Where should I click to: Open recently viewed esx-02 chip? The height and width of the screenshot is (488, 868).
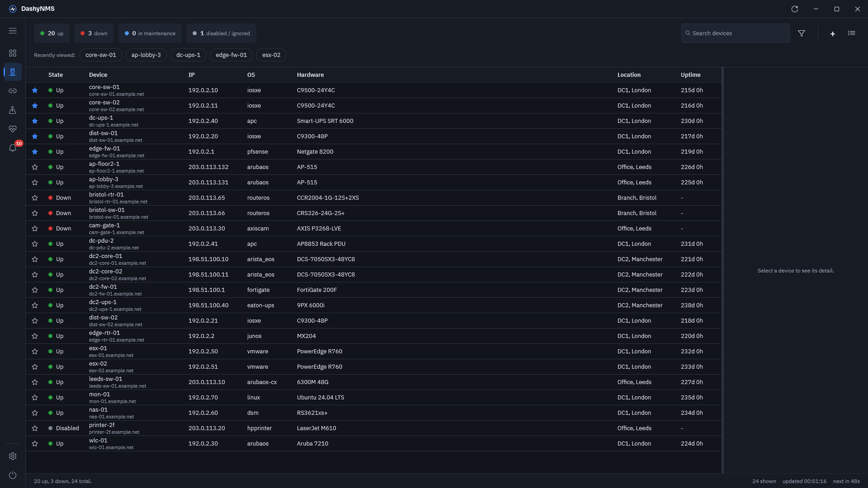271,55
